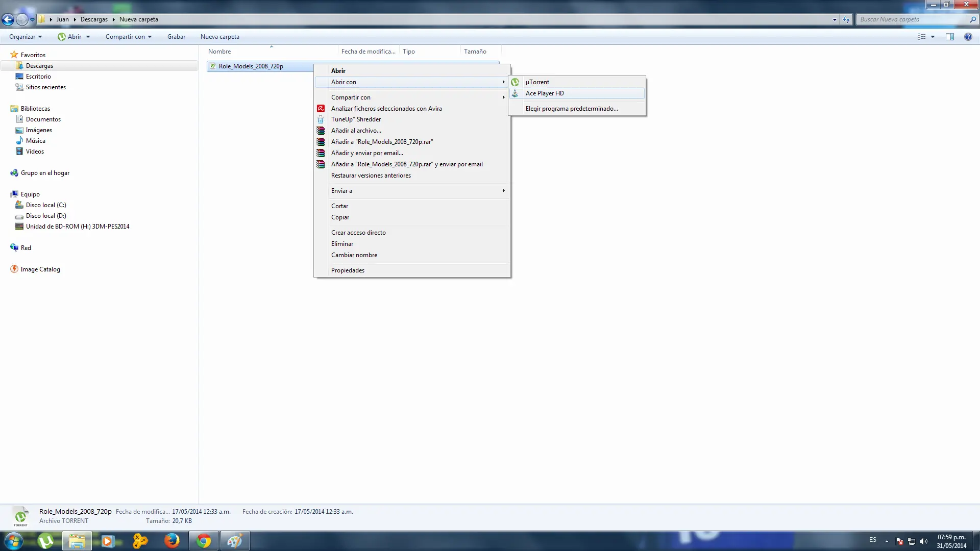Click the ES language indicator
This screenshot has height=551, width=980.
[x=873, y=540]
